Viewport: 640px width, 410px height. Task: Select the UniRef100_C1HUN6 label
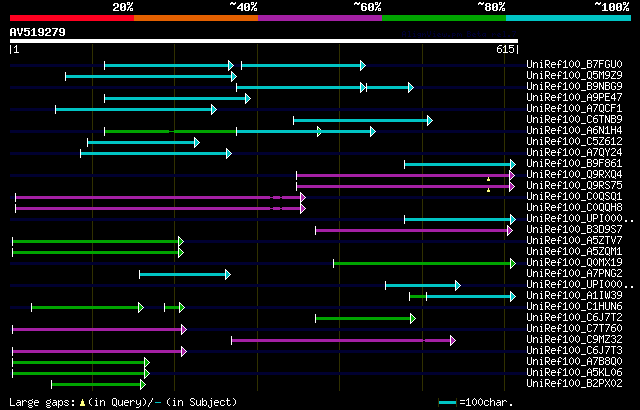click(574, 307)
